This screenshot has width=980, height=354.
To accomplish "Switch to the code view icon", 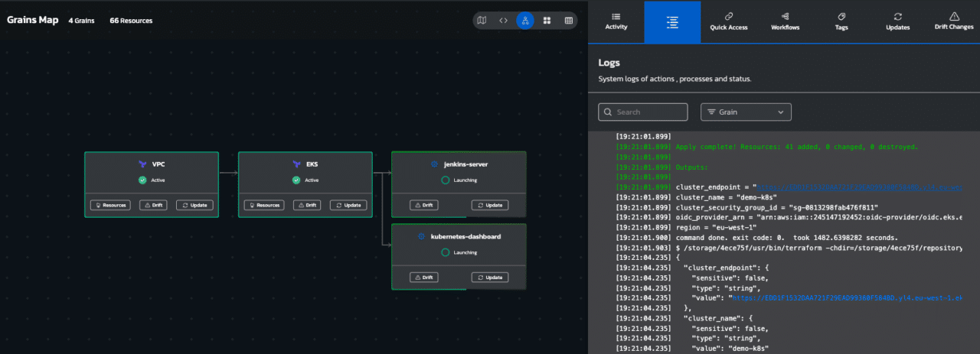I will pyautogui.click(x=503, y=21).
